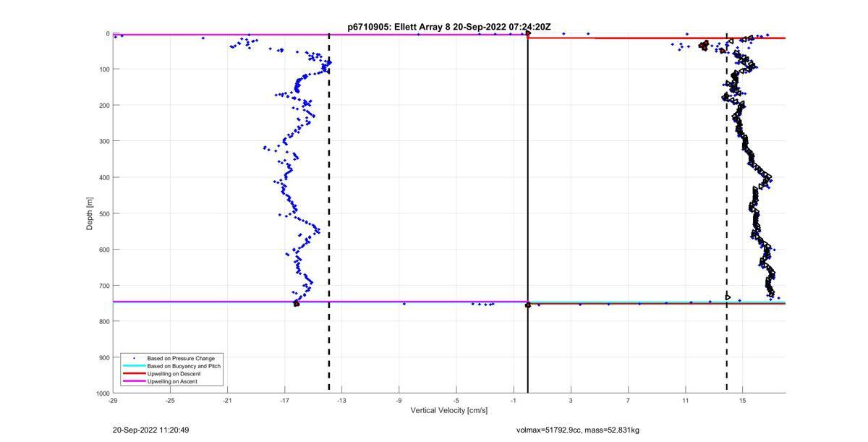Click y-axis tick label '500'

104,213
